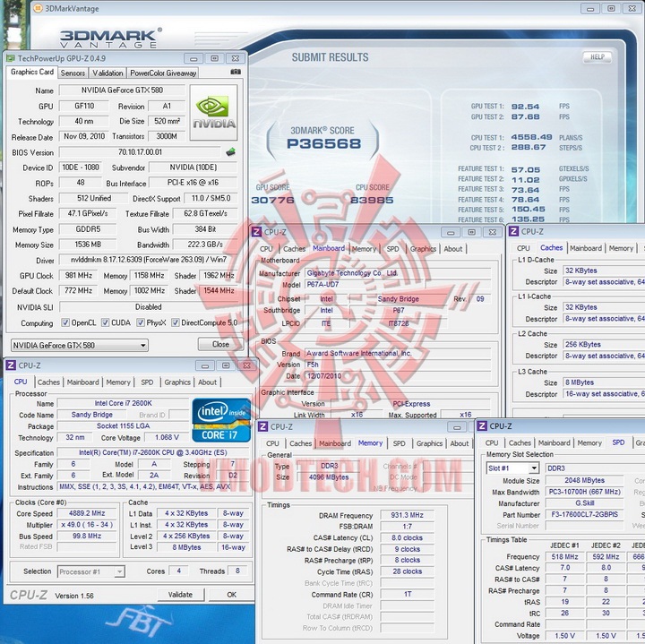Open Graphics tab in CPU-Z Timings window
Viewport: 645px width, 644px height.
(429, 443)
